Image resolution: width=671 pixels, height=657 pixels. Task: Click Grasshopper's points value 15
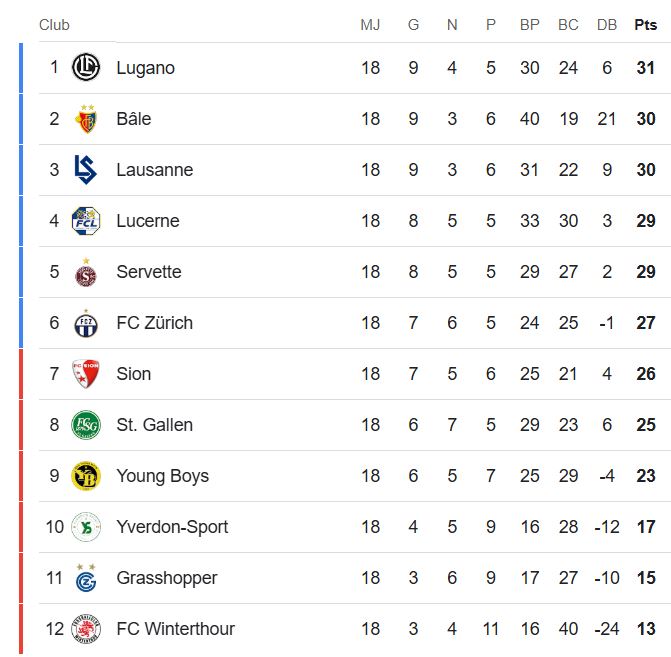pyautogui.click(x=646, y=578)
